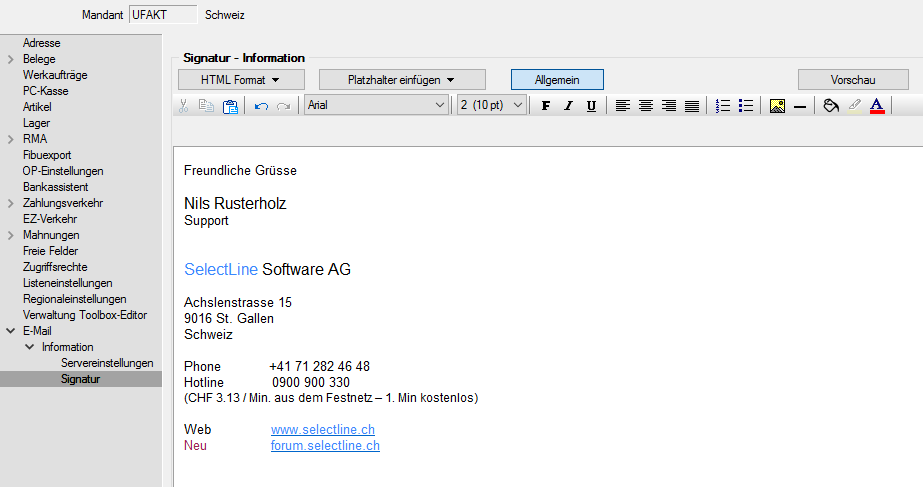
Task: Select Zugriffsrechte in the tree
Action: pyautogui.click(x=55, y=267)
